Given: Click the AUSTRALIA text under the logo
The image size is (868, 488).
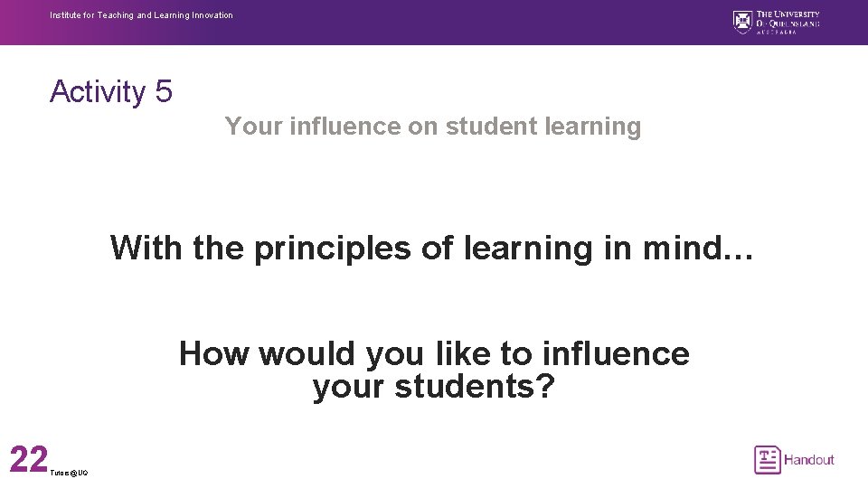Looking at the screenshot, I should coord(777,33).
